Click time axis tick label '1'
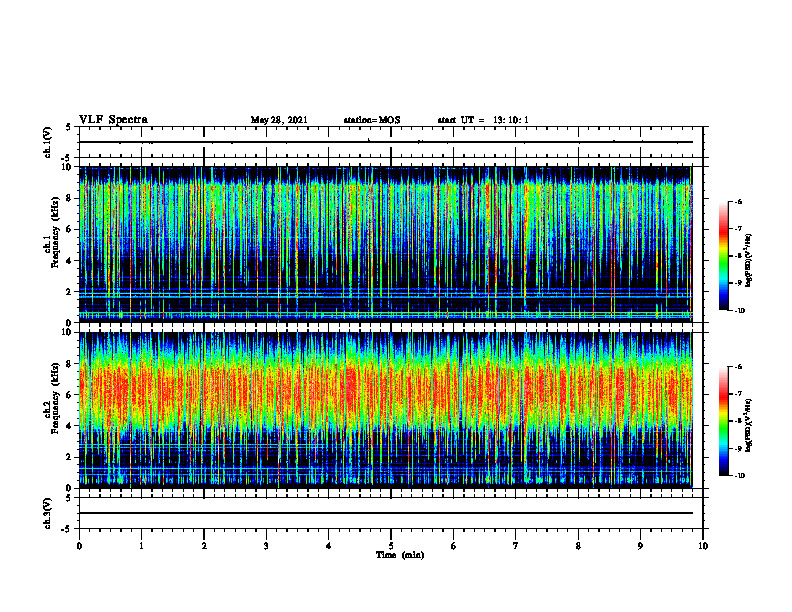The image size is (792, 612). point(141,546)
